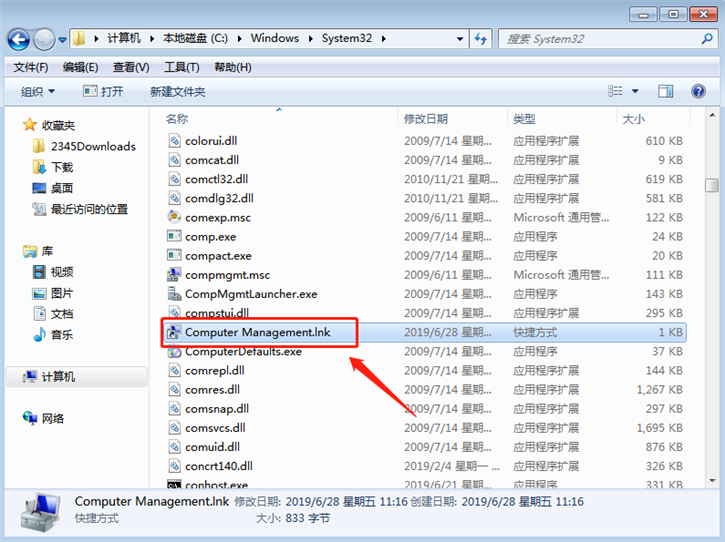Select 收藏夹 in navigation pane
The image size is (725, 542).
click(49, 125)
